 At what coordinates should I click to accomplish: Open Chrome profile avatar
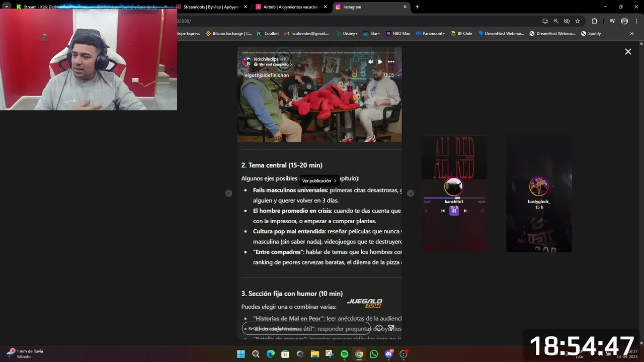(x=624, y=21)
